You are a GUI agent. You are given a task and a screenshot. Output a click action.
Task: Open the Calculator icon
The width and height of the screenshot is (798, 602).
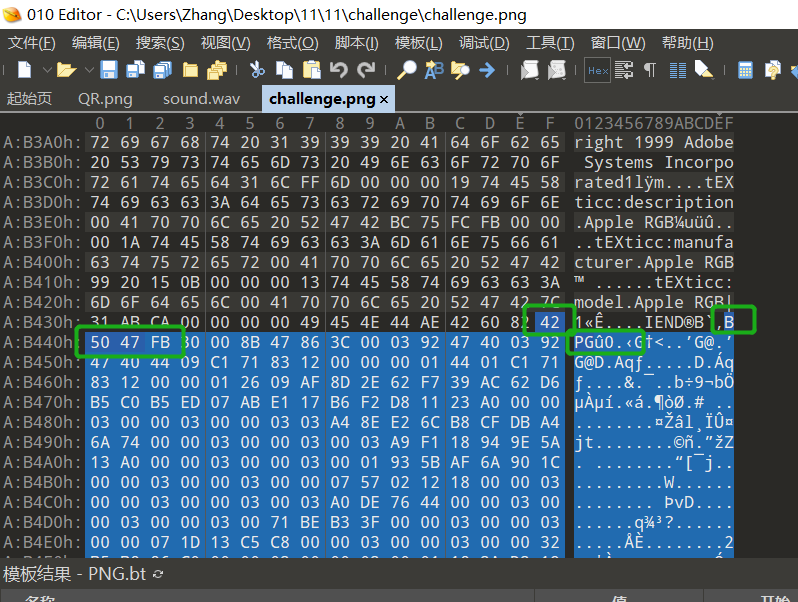[745, 70]
